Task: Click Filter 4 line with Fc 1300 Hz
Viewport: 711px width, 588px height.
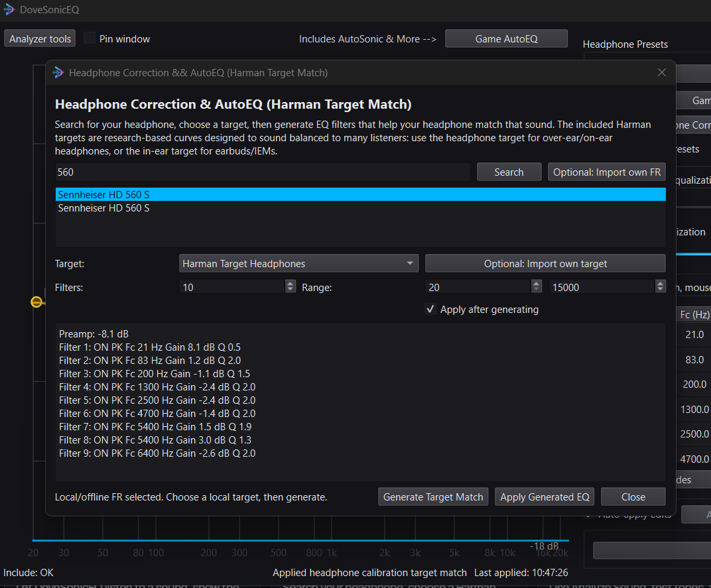Action: click(x=157, y=387)
